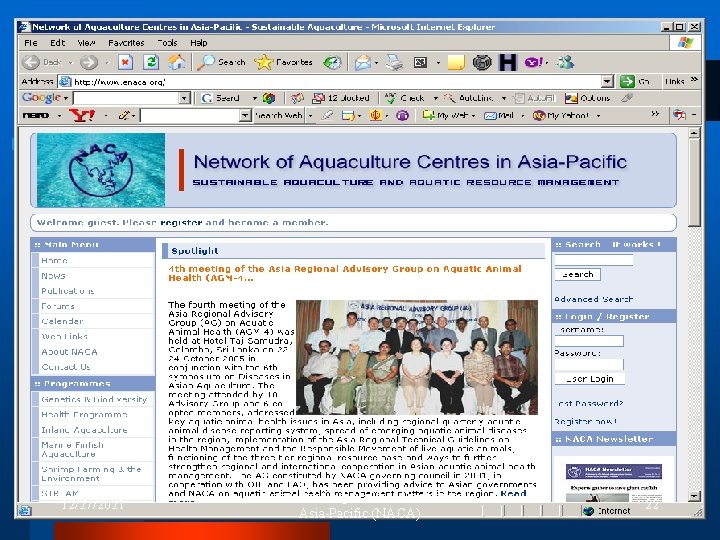Open Back button history dropdown arrow
The image size is (720, 540).
tap(71, 62)
